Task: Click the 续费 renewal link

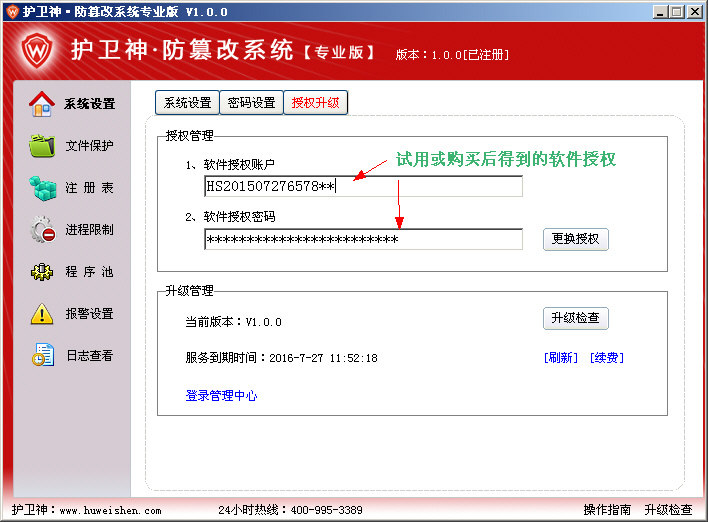Action: 606,358
